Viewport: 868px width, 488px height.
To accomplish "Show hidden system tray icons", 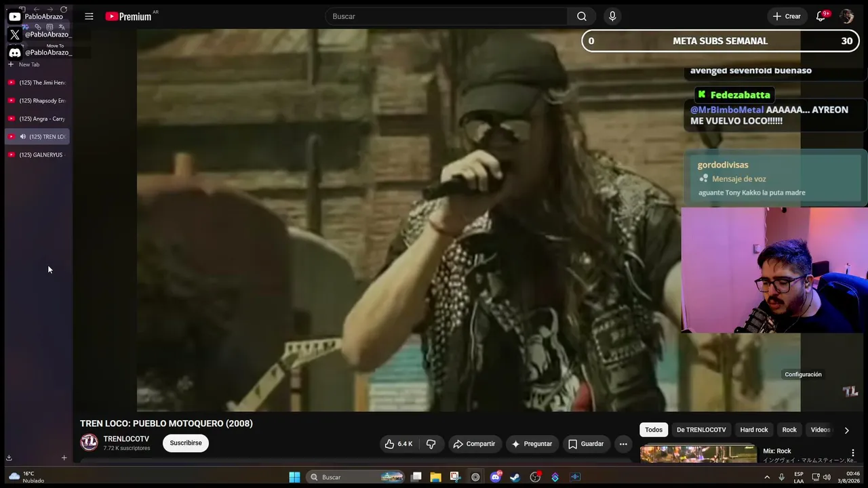I will click(x=767, y=477).
